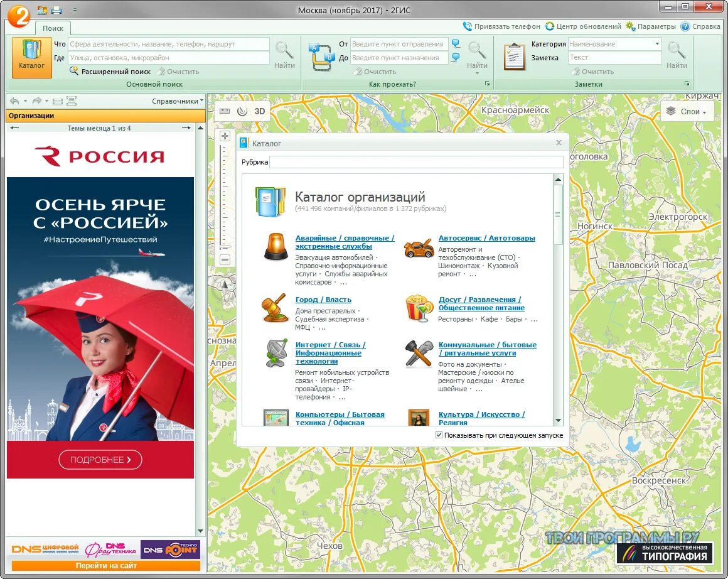728x579 pixels.
Task: Click the map zoom level slider
Action: tap(225, 197)
